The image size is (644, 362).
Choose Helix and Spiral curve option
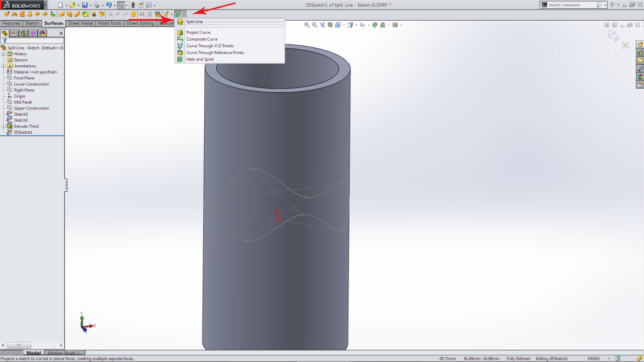tap(199, 60)
